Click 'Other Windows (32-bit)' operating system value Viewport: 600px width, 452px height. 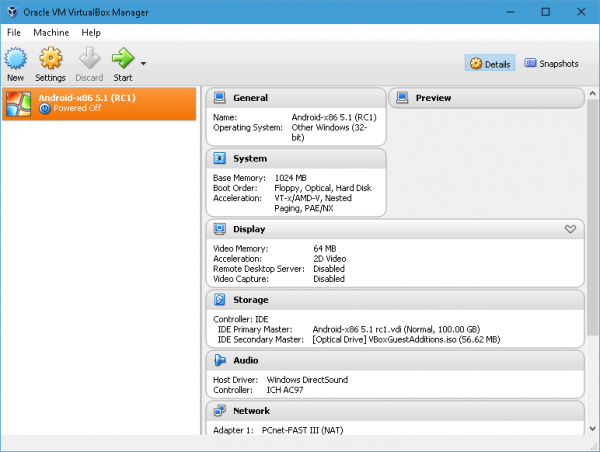(329, 132)
